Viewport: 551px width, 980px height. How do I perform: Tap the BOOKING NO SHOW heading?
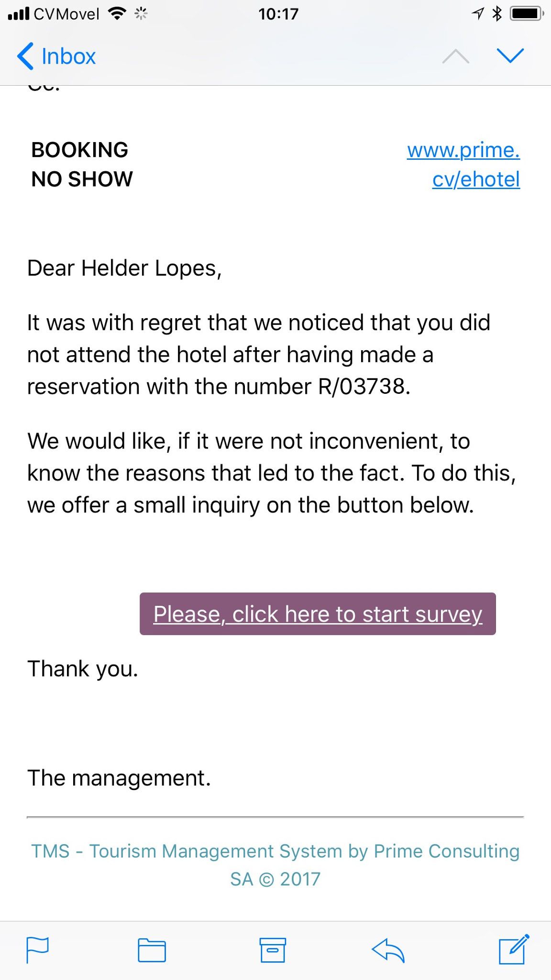(x=82, y=165)
